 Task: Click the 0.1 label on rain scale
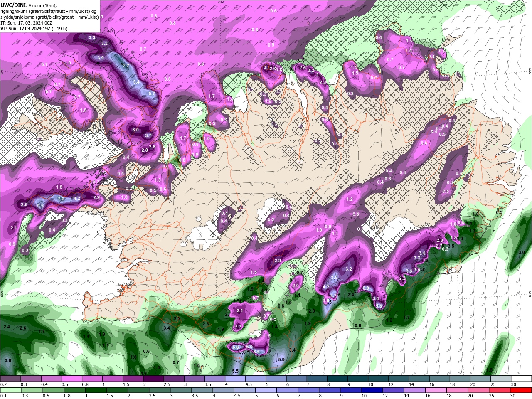[x=3, y=396]
